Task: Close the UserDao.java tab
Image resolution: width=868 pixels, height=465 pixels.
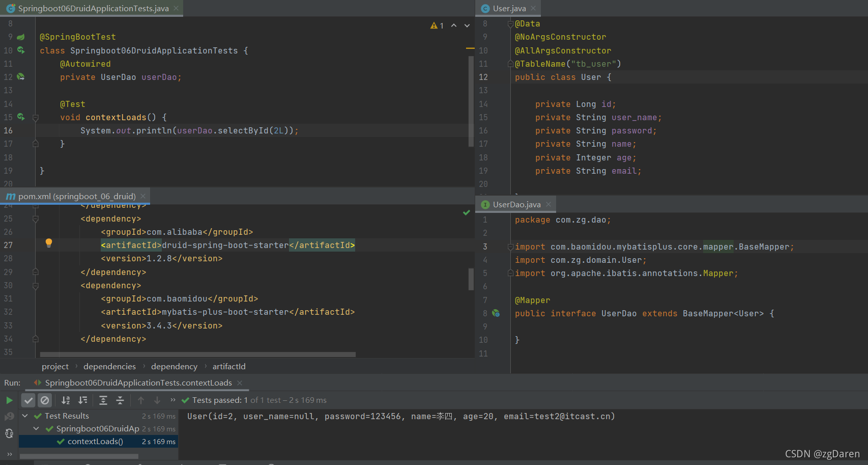Action: tap(548, 204)
